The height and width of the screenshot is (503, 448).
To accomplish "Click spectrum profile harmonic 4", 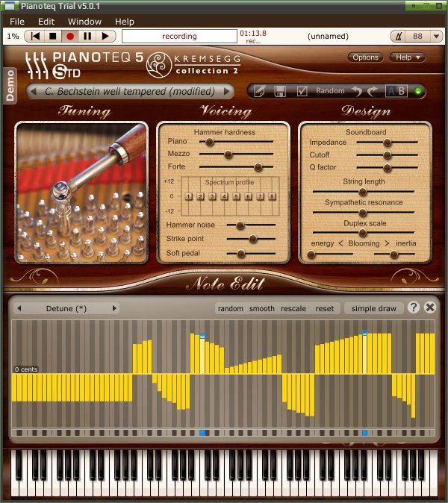I will click(224, 196).
